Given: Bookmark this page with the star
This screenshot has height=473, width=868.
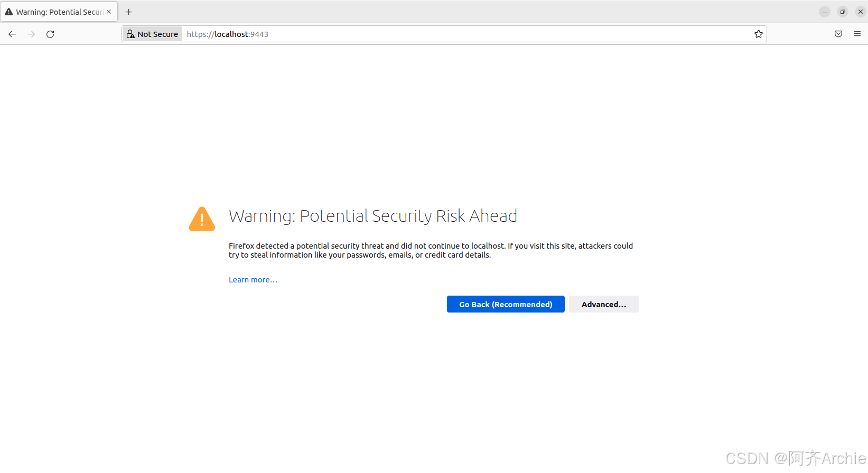Looking at the screenshot, I should click(x=759, y=34).
